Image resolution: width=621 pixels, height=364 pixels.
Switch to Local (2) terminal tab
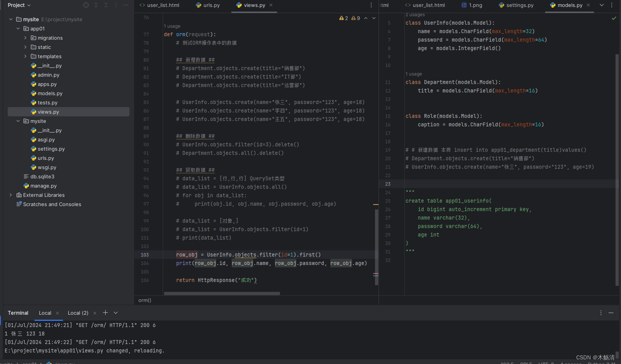click(78, 313)
